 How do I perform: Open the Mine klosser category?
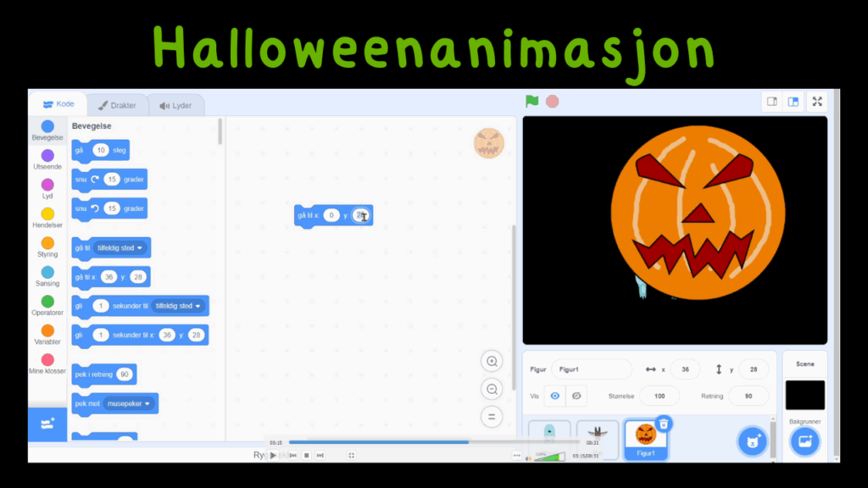click(x=47, y=363)
